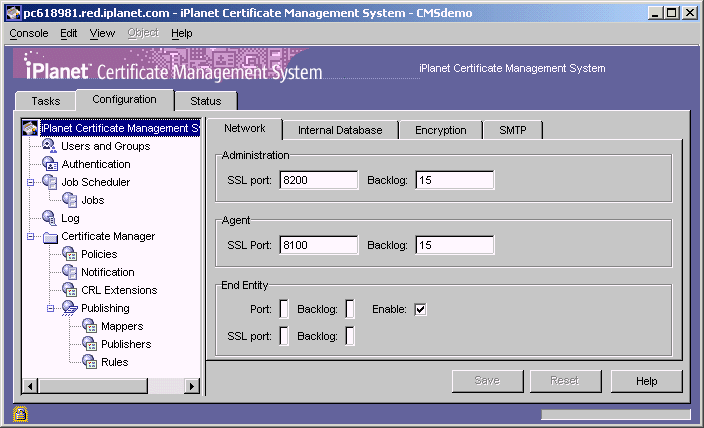Select the Policies tree item
The image size is (704, 428).
(x=99, y=254)
